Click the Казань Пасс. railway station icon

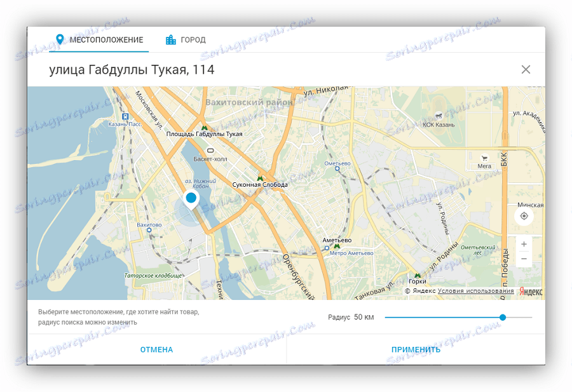coord(125,117)
